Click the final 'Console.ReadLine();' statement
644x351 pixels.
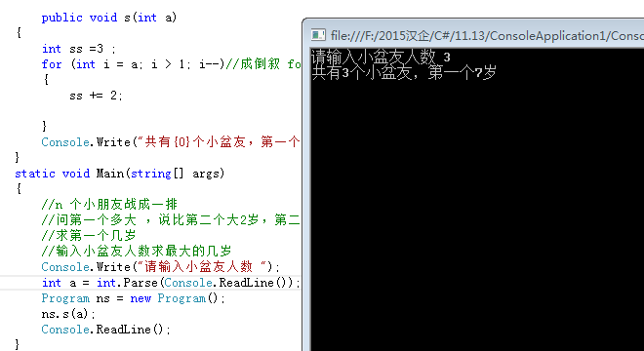[x=105, y=330]
